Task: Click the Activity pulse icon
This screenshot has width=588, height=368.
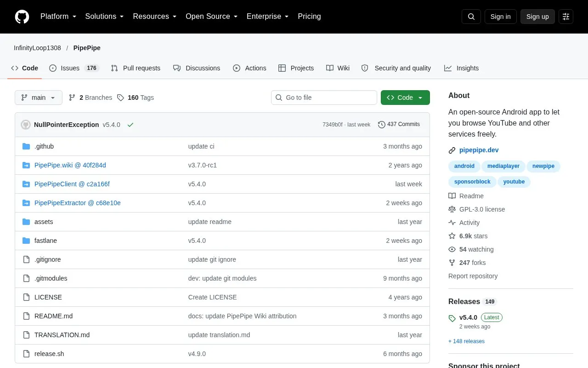Action: tap(452, 223)
